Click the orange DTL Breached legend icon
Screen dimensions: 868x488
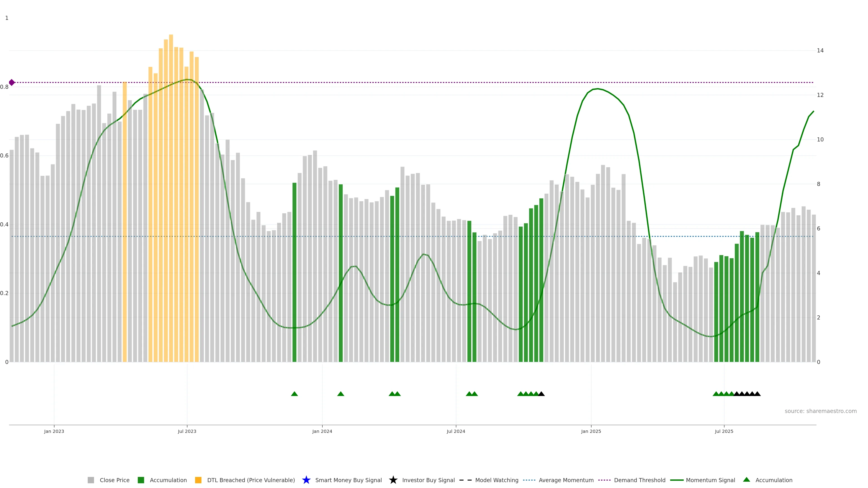198,480
